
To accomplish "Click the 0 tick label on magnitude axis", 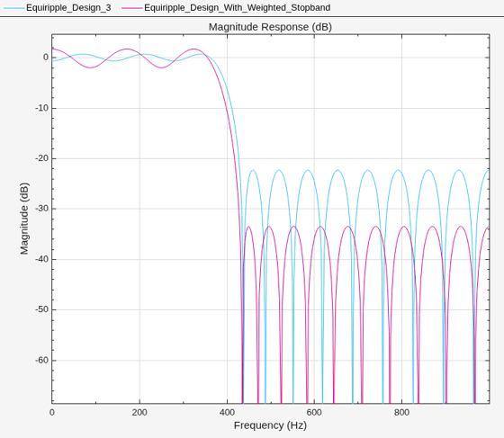I will (x=46, y=58).
